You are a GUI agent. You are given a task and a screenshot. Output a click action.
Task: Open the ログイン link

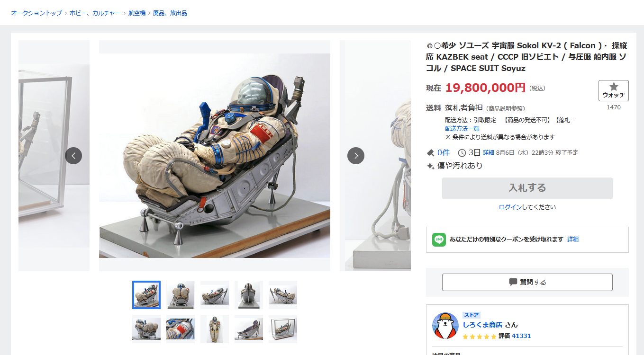pos(510,207)
